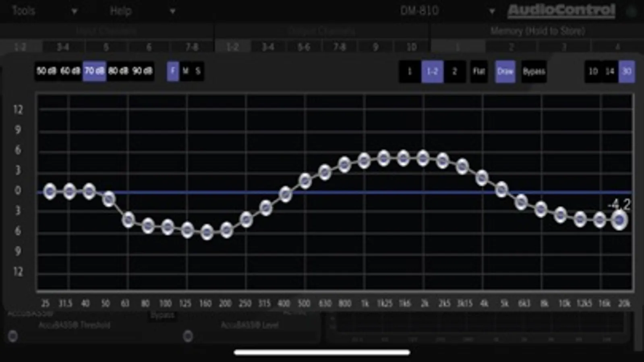Screen dimensions: 644x362
Task: Switch to 10-band EQ
Action: coord(593,72)
